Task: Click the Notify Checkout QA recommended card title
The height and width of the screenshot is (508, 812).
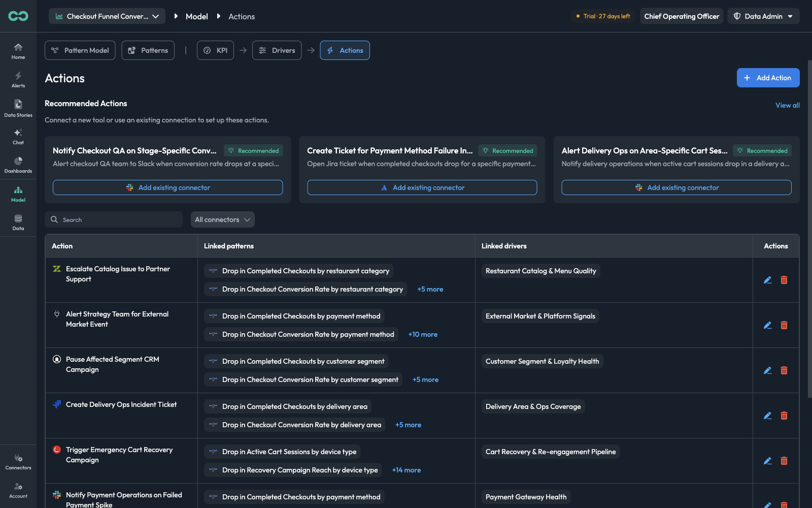Action: tap(134, 150)
